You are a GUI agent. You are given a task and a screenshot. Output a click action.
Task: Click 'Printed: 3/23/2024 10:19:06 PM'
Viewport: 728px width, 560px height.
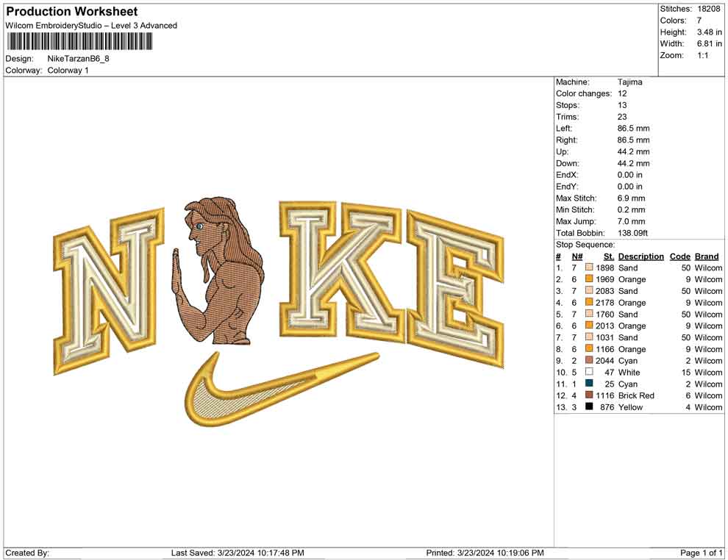pyautogui.click(x=485, y=553)
